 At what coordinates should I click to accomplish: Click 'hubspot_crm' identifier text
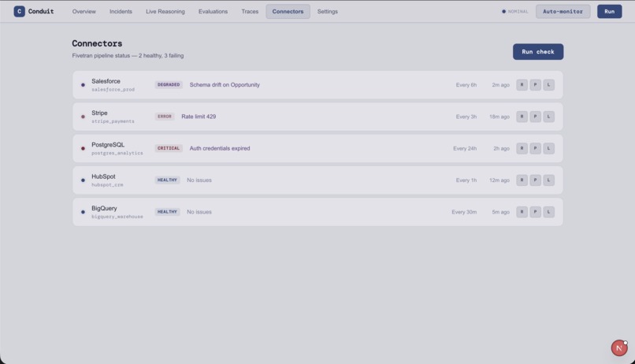107,185
